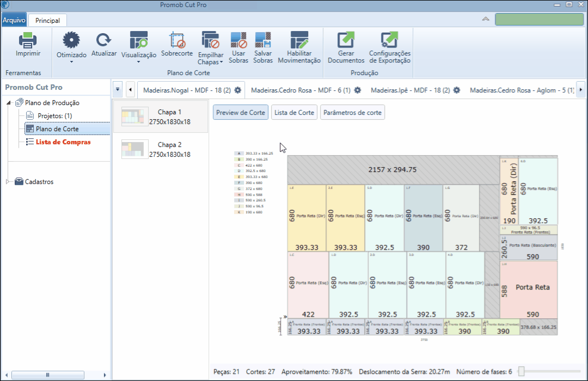Open Lista de Compras tree item
Screen dimensions: 588x381
tap(63, 142)
